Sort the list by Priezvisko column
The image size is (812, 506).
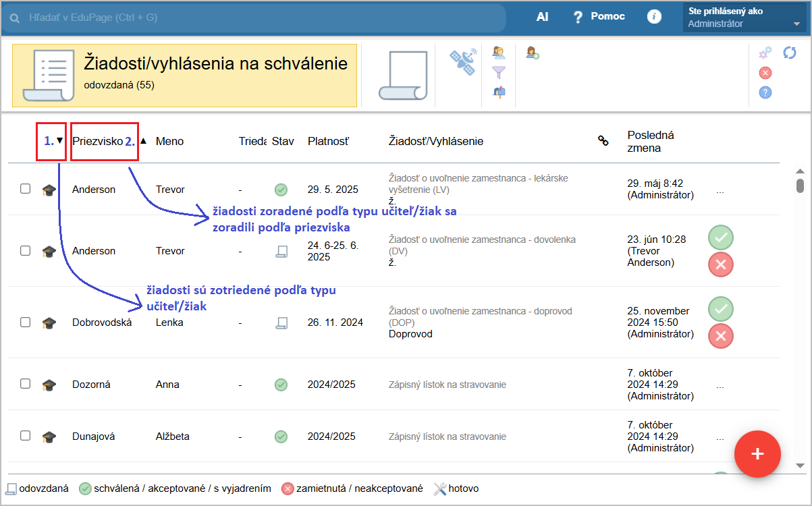point(98,141)
